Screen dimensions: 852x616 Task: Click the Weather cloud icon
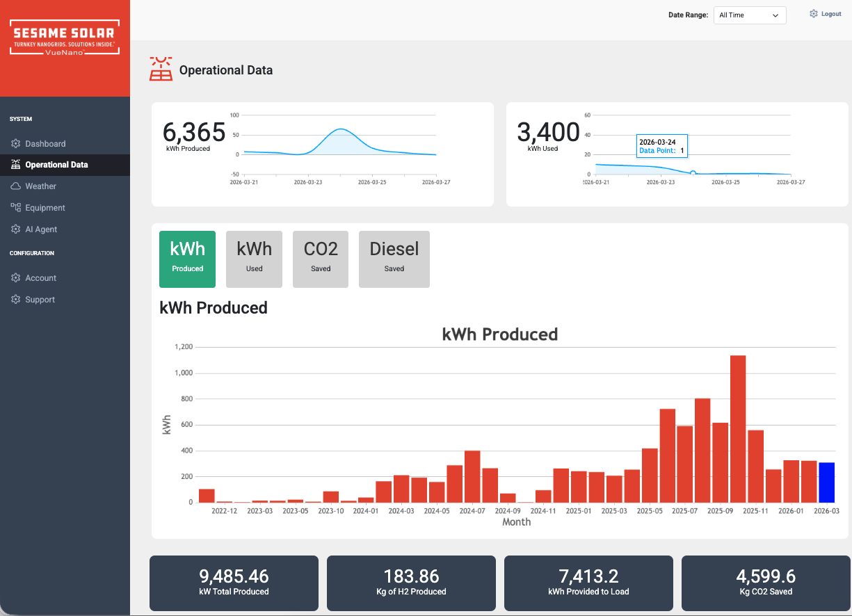point(15,186)
